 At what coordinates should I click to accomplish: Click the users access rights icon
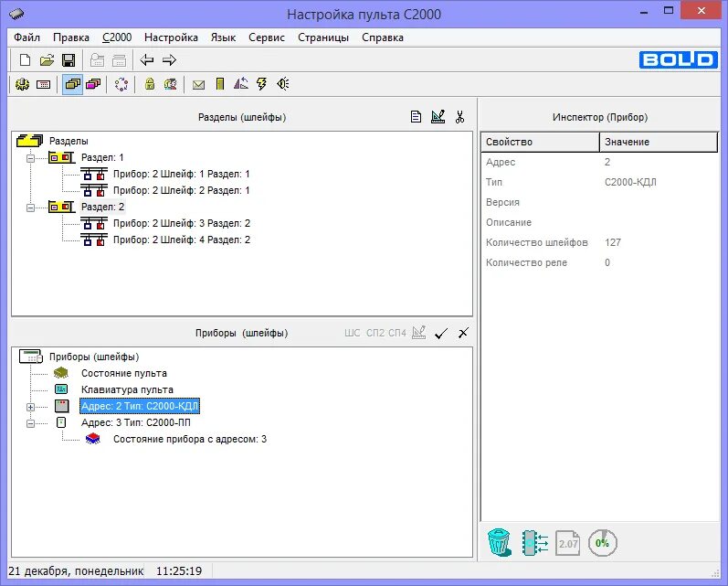171,84
